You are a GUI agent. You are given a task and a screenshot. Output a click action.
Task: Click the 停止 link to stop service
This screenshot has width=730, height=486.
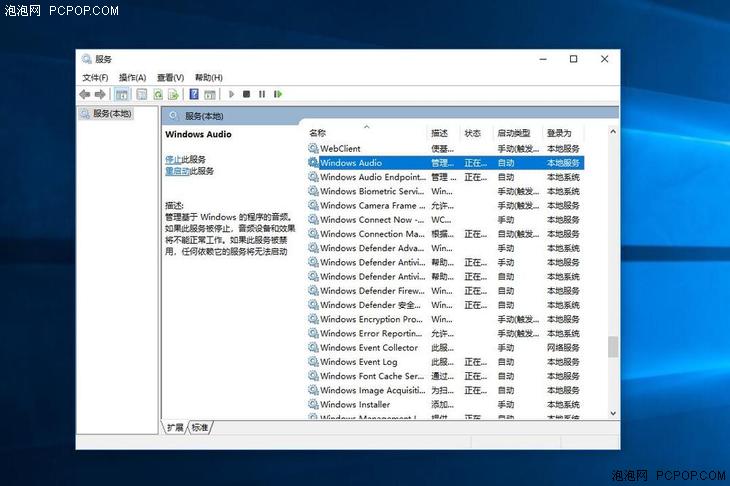click(173, 160)
